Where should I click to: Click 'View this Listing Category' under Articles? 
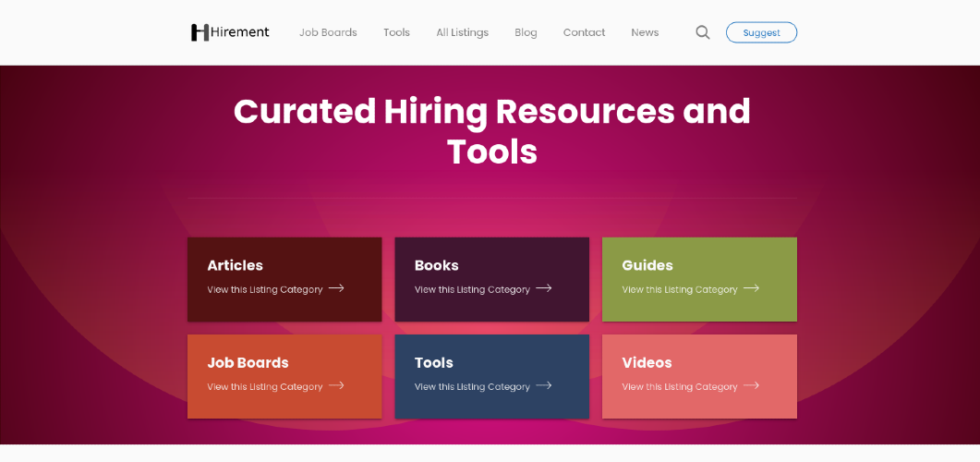(x=265, y=289)
